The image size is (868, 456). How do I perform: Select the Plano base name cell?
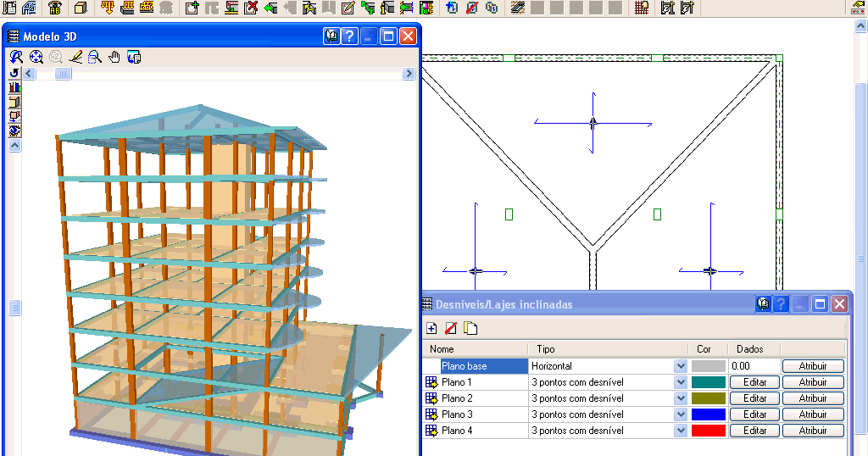click(484, 366)
